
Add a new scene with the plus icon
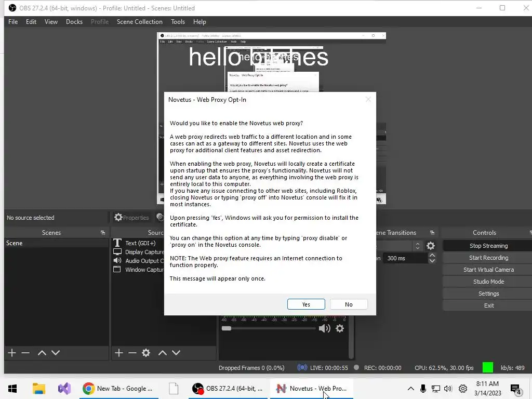(x=12, y=353)
